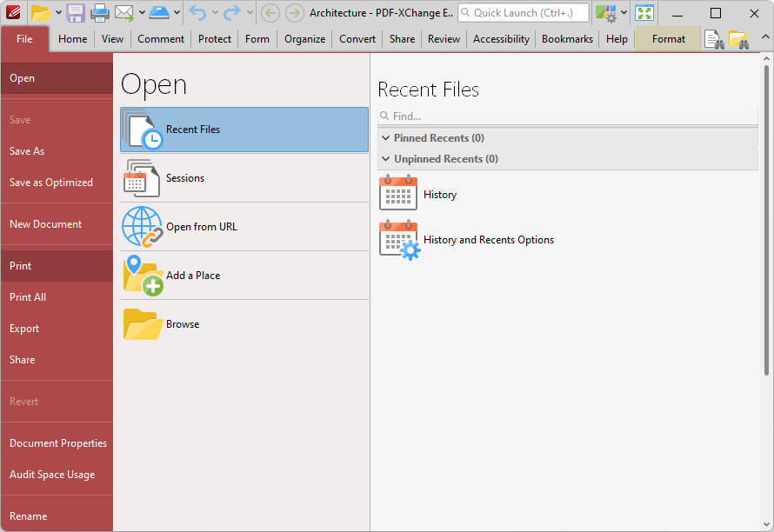Click the Save floppy disk icon
Image resolution: width=774 pixels, height=532 pixels.
pos(76,13)
